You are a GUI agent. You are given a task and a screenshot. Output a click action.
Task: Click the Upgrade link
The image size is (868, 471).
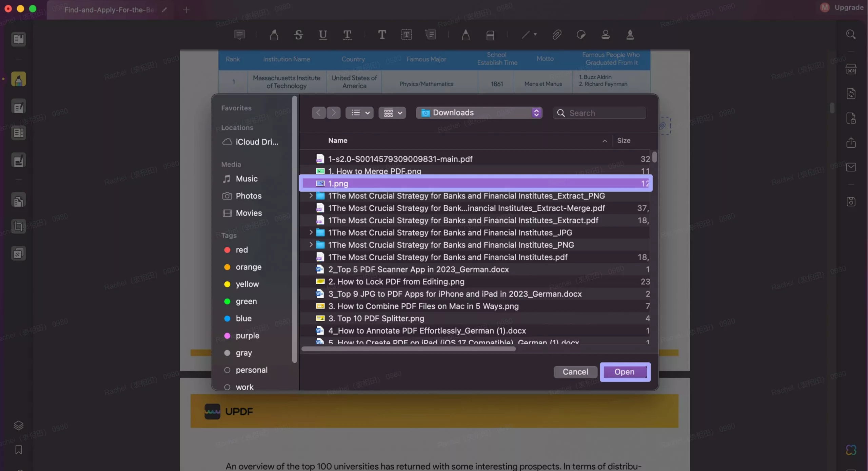tap(849, 7)
